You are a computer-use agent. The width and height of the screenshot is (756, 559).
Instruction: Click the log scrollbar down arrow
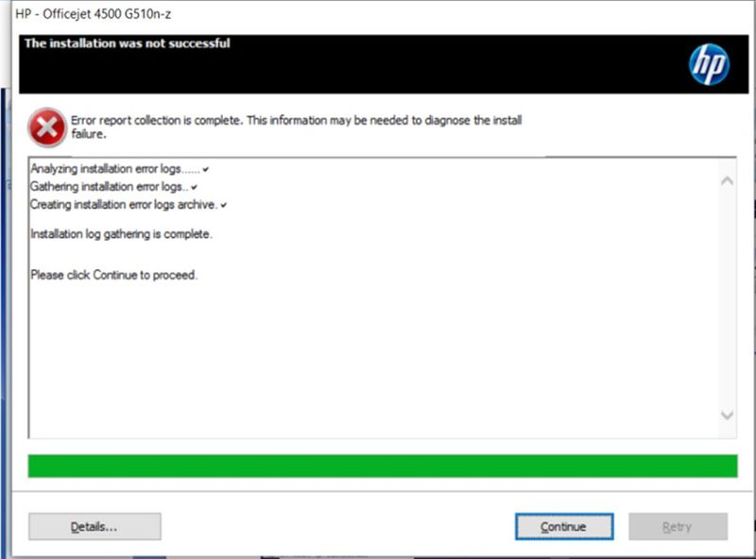(x=727, y=415)
